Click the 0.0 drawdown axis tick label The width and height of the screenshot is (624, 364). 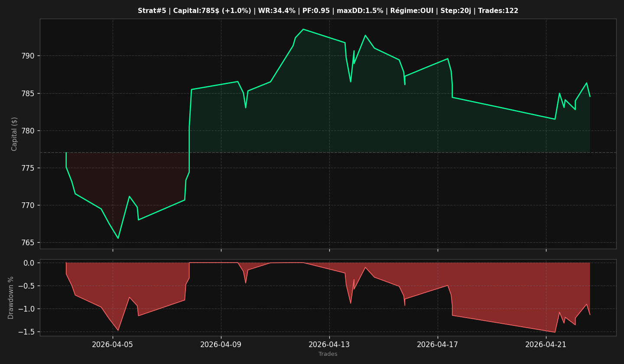coord(29,263)
